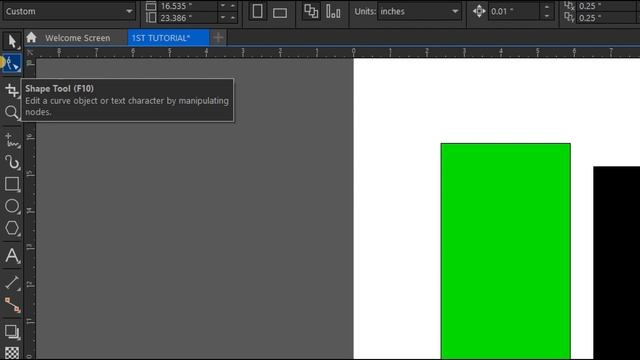Screen dimensions: 640x360
Task: Set page to landscape orientation
Action: [x=280, y=13]
